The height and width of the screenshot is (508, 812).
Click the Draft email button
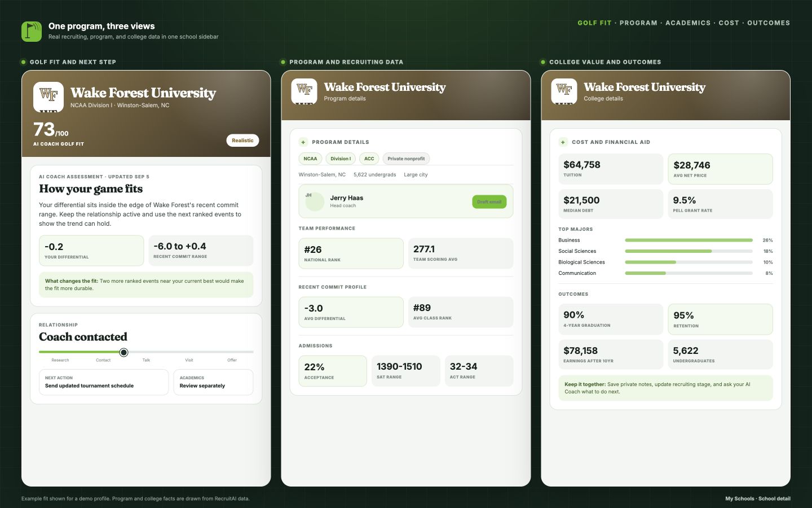[x=489, y=202]
